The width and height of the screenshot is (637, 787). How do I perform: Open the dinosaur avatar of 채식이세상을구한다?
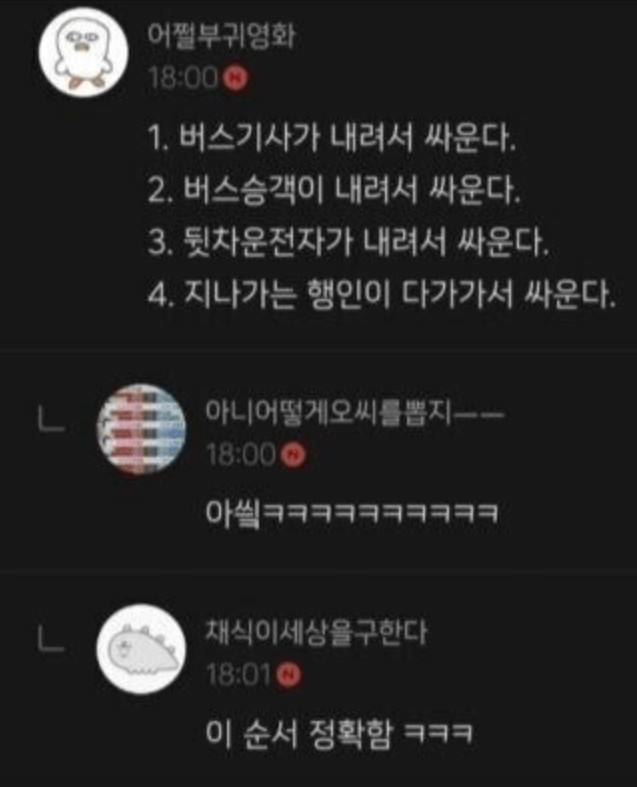[x=142, y=649]
